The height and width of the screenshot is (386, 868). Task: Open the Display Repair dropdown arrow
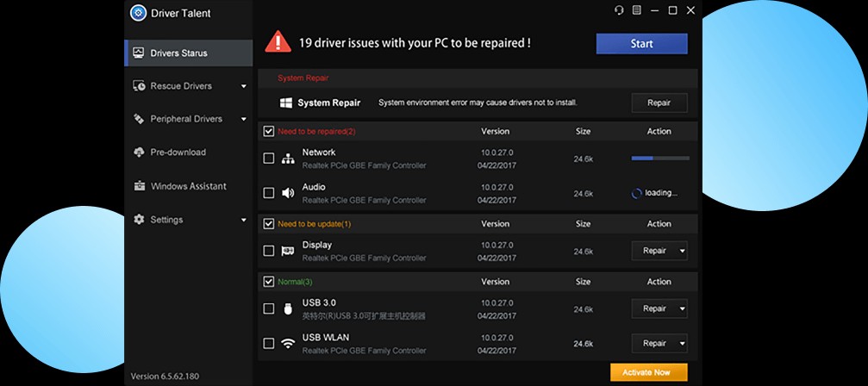pyautogui.click(x=683, y=251)
